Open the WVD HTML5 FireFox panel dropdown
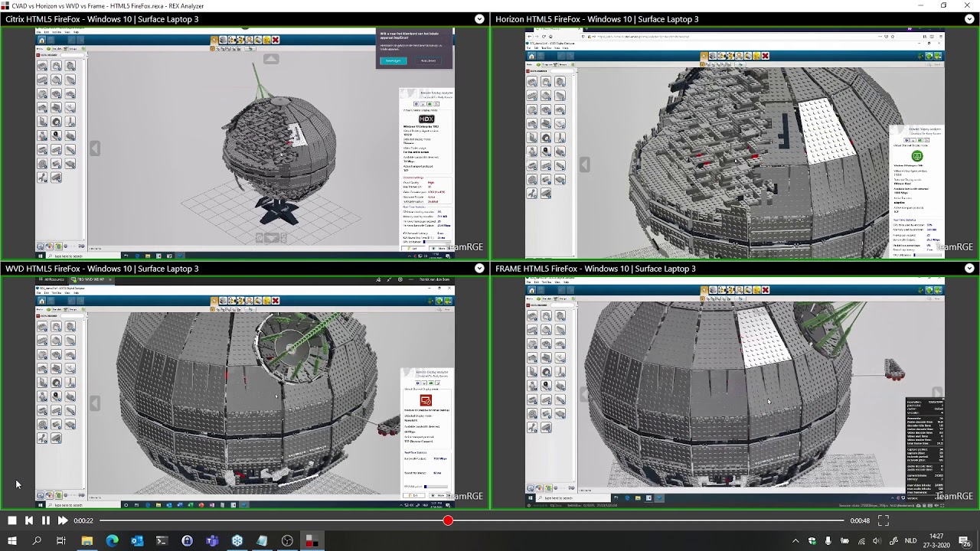Image resolution: width=980 pixels, height=551 pixels. [x=479, y=269]
